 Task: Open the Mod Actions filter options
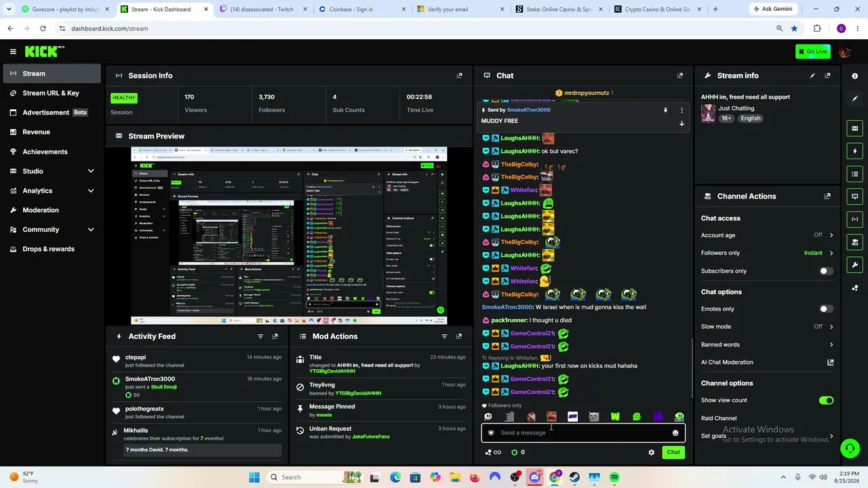click(445, 336)
